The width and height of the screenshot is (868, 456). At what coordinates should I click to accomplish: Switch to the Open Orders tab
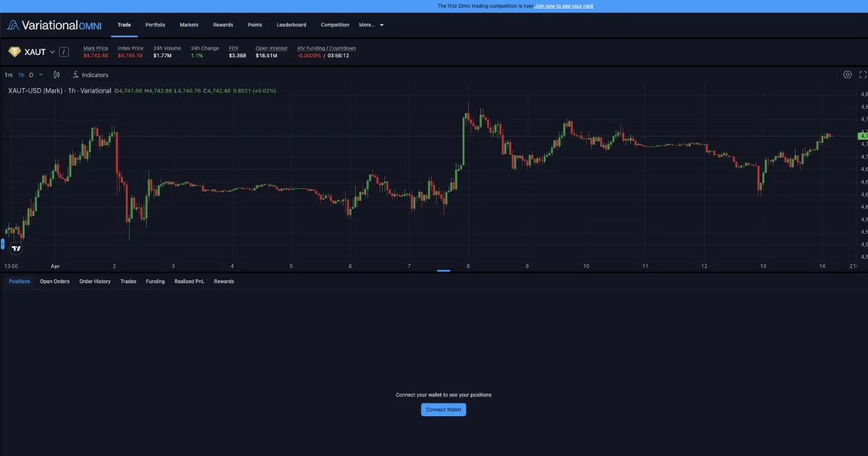click(55, 282)
